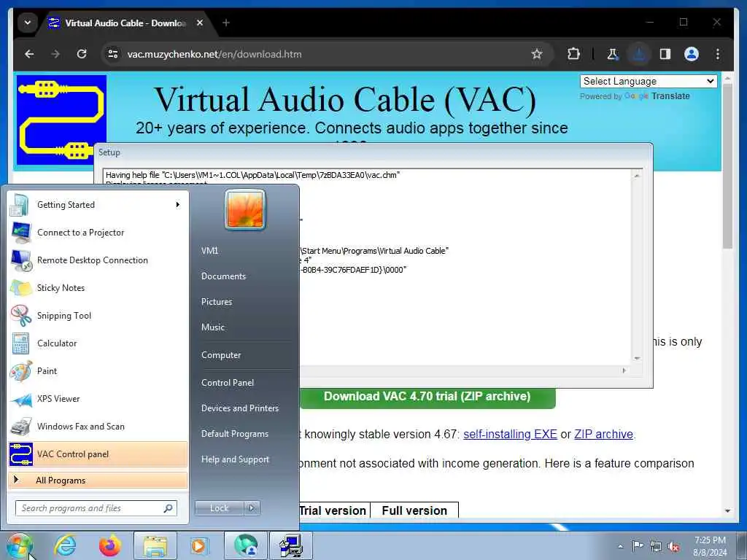The height and width of the screenshot is (560, 747).
Task: Open Pictures from Start menu
Action: click(x=217, y=301)
